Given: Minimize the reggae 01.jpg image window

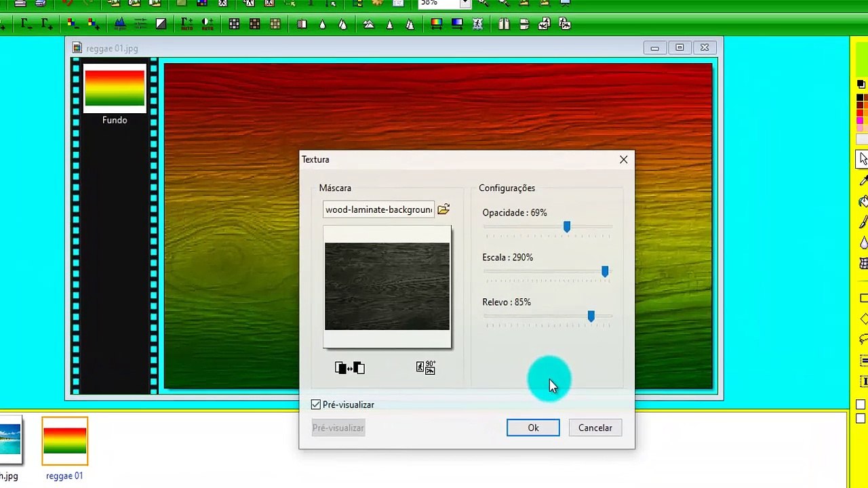Looking at the screenshot, I should tap(654, 47).
